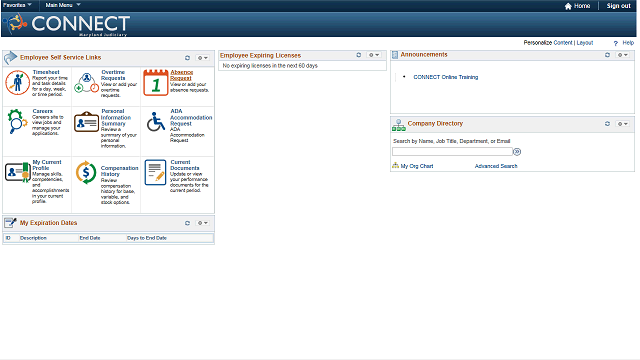Click the Overtime Requests title link
640x360 pixels.
tap(113, 75)
